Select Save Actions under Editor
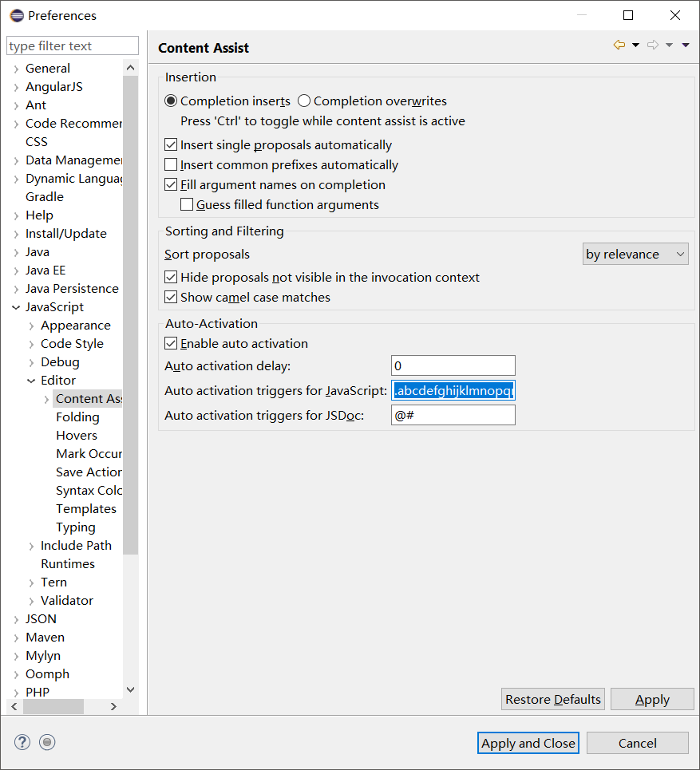The image size is (700, 770). pyautogui.click(x=89, y=472)
